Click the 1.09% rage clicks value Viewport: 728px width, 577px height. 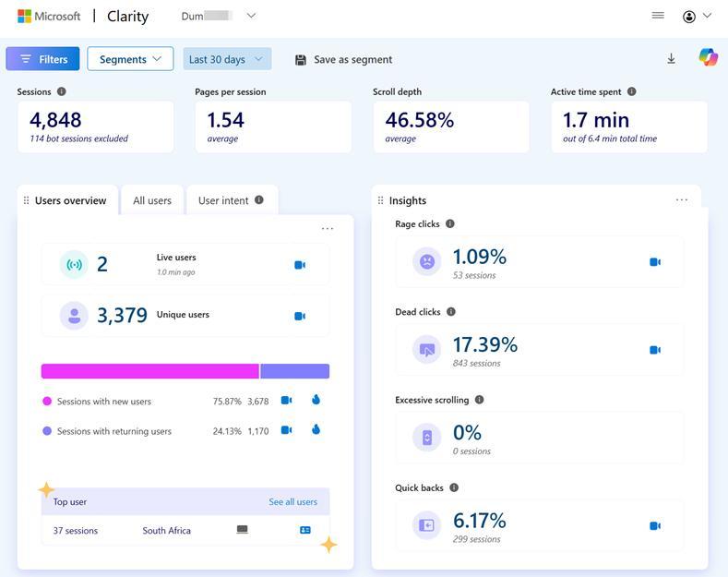[480, 257]
